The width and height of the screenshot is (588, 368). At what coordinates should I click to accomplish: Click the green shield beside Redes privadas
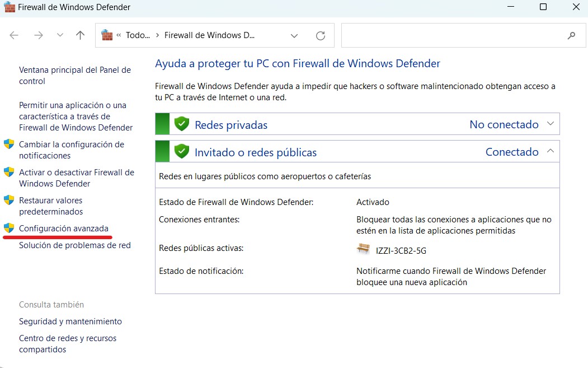(x=181, y=124)
